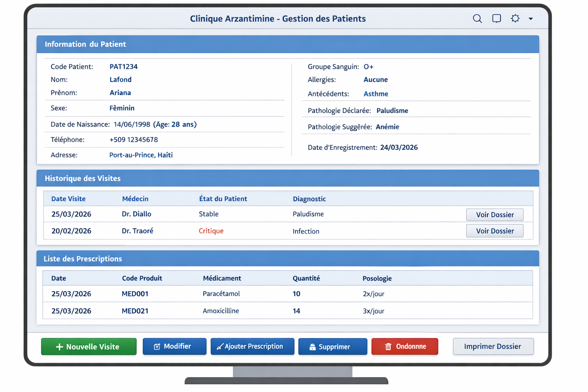The width and height of the screenshot is (588, 392).
Task: Click the address Port-au-Prince, Haïti
Action: (141, 155)
